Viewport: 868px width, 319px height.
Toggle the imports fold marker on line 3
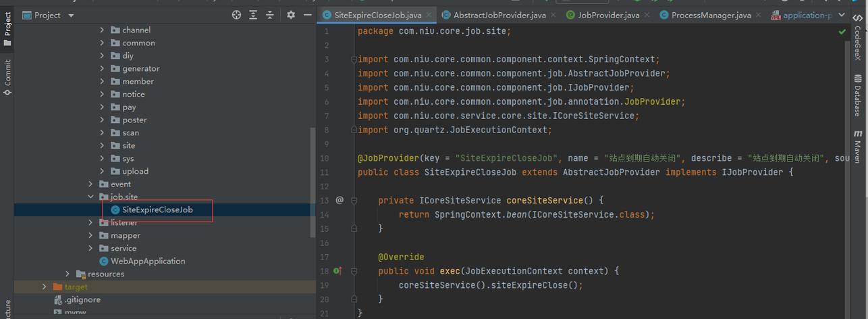354,59
